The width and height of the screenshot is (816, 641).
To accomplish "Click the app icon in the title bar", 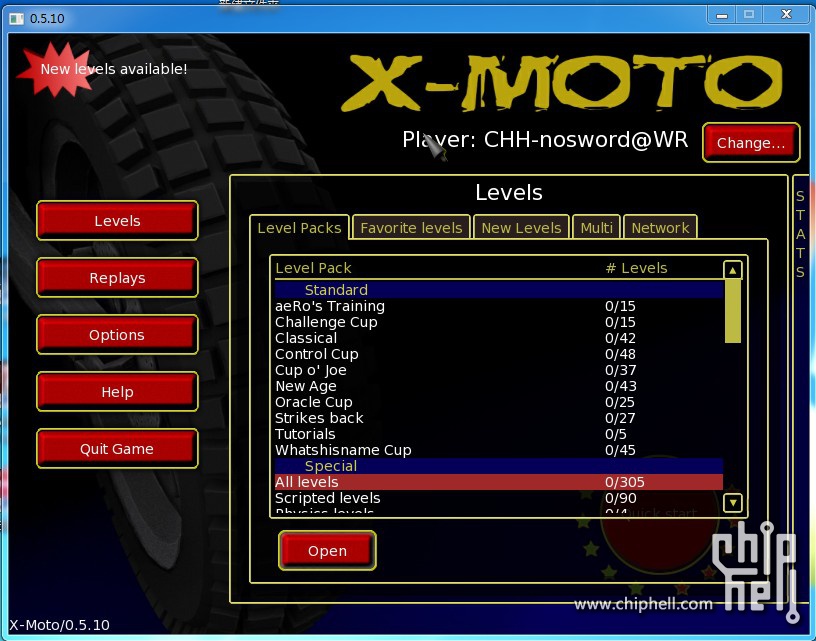I will [17, 19].
